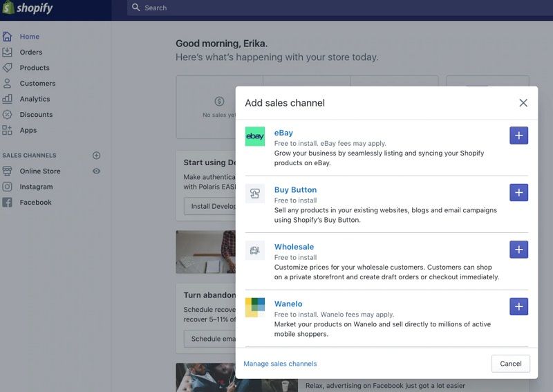Click the Instagram channel icon
553x392 pixels.
tap(7, 187)
